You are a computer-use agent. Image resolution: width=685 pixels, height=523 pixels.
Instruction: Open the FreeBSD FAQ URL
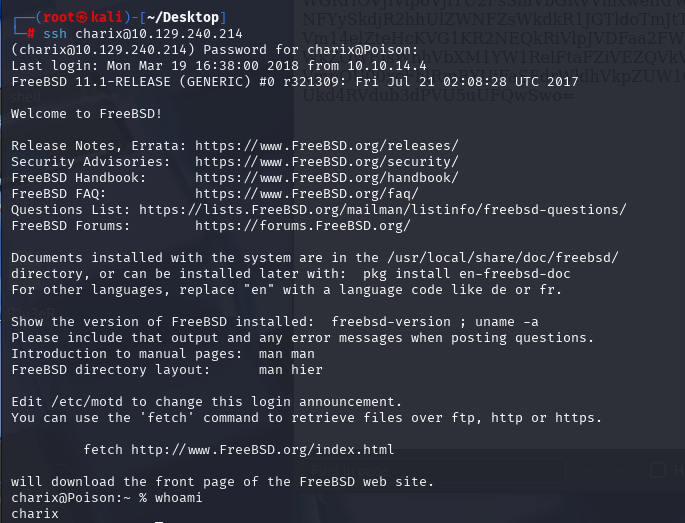click(307, 194)
